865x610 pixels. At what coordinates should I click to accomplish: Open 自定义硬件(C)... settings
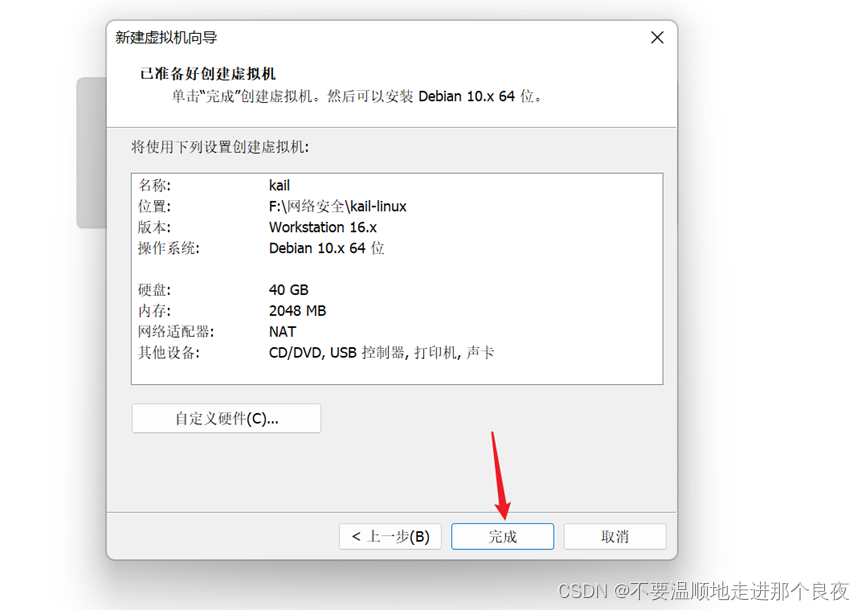226,418
